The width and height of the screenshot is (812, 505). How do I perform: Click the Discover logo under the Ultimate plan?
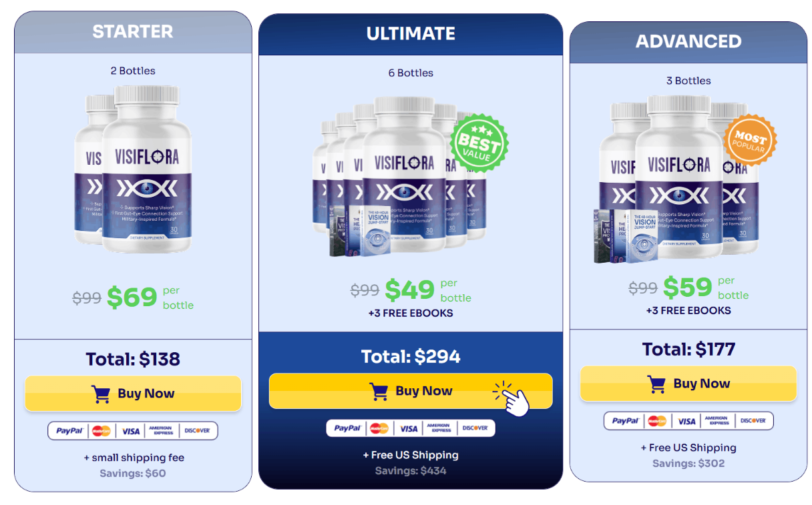(x=475, y=428)
